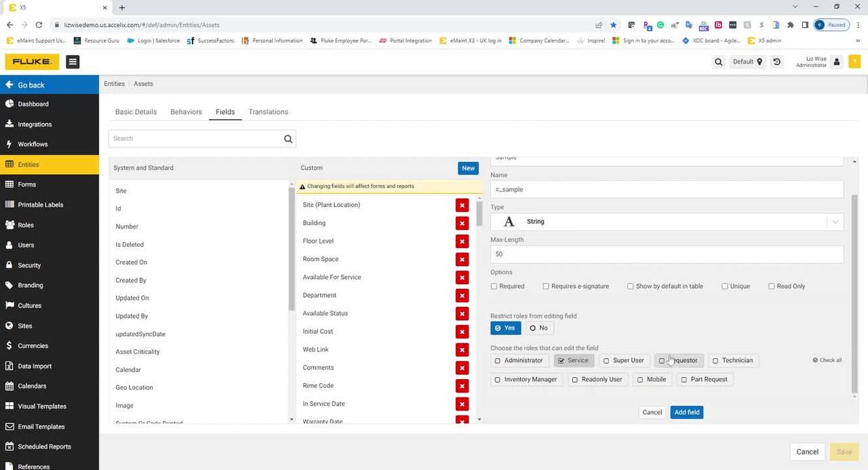Viewport: 868px width, 470px height.
Task: Reload the browser page
Action: coord(39,25)
